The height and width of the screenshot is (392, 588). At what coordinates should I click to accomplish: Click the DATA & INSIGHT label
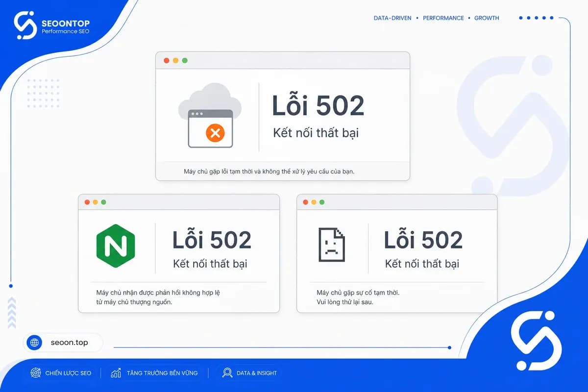point(257,373)
